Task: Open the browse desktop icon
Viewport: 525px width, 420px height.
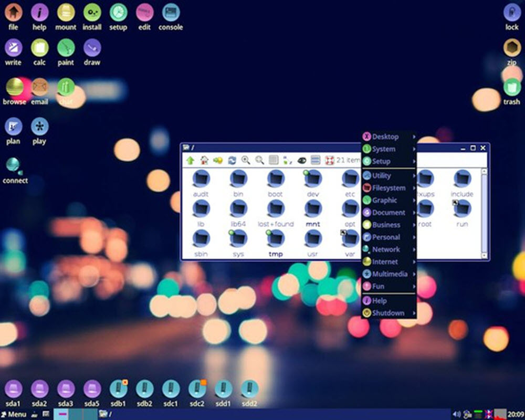Action: point(14,87)
